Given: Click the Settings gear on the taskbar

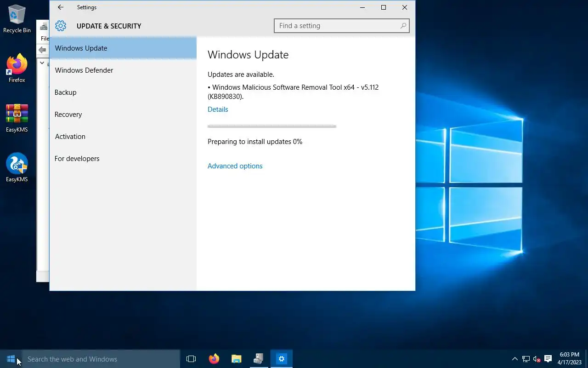Looking at the screenshot, I should pyautogui.click(x=281, y=359).
